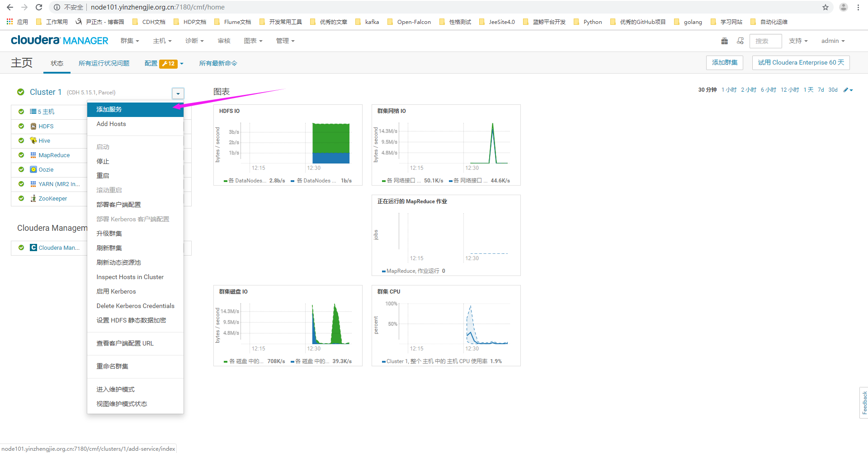Screen dimensions: 868x453
Task: Bookmark page with the star icon
Action: [825, 7]
